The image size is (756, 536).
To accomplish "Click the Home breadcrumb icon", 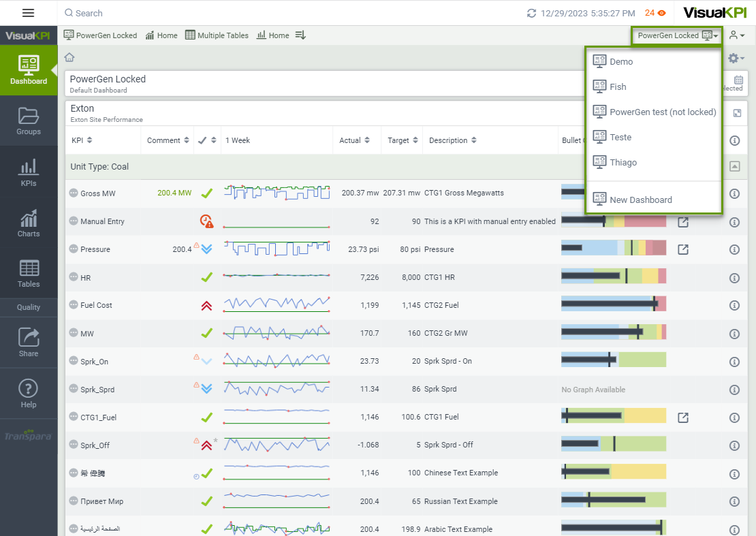I will point(69,57).
